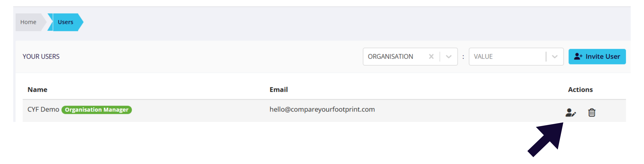Select the Users breadcrumb

[x=65, y=22]
